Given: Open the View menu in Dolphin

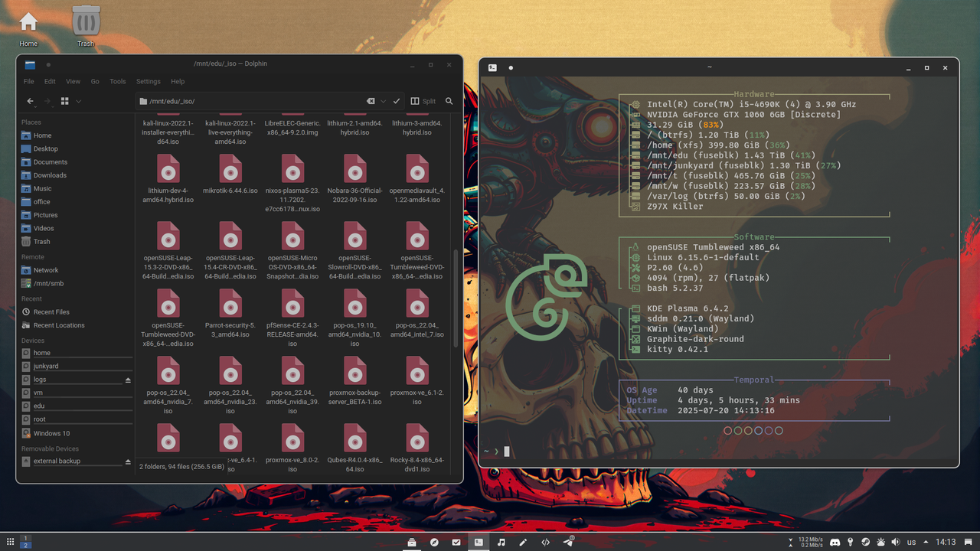Looking at the screenshot, I should [x=73, y=81].
